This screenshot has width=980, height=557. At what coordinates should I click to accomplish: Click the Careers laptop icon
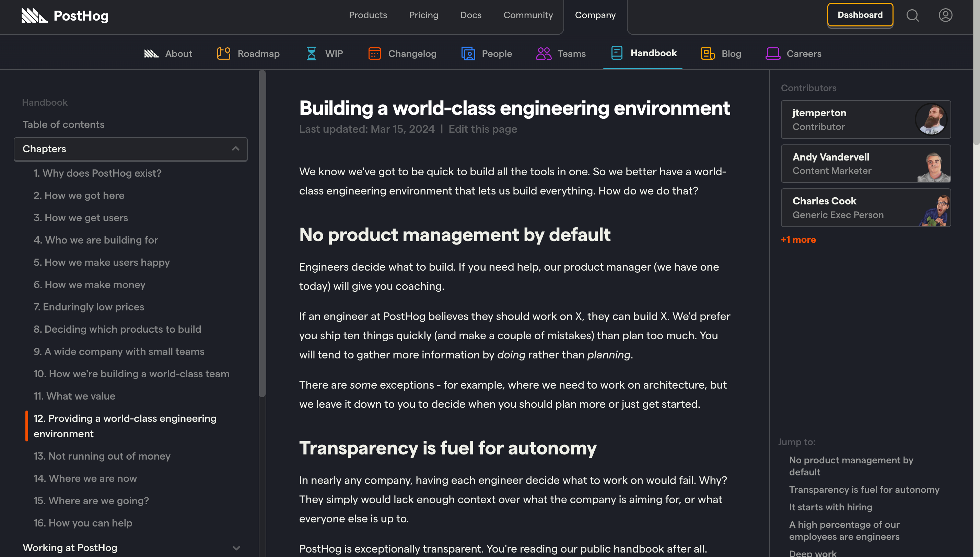773,54
